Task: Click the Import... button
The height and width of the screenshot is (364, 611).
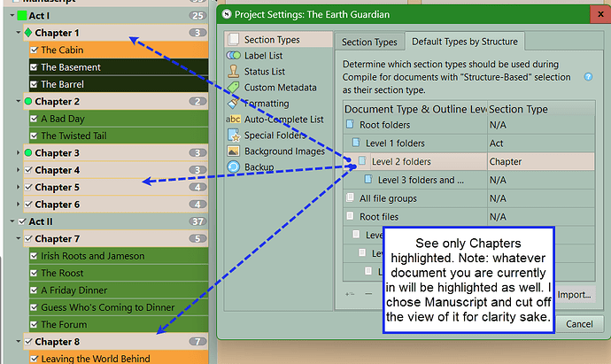Action: tap(573, 294)
